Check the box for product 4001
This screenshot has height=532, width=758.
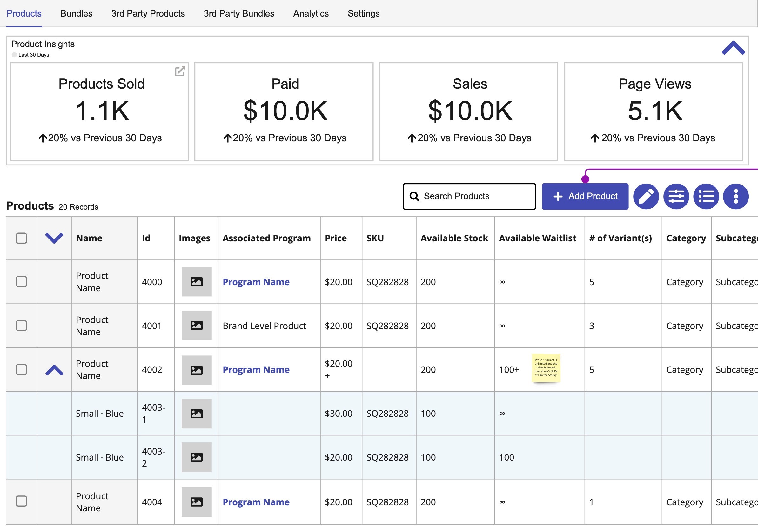coord(22,326)
